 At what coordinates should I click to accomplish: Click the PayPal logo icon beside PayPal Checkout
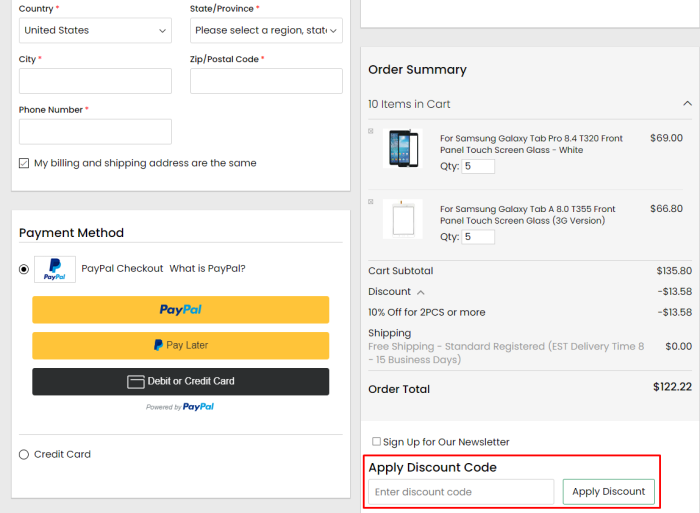[55, 269]
